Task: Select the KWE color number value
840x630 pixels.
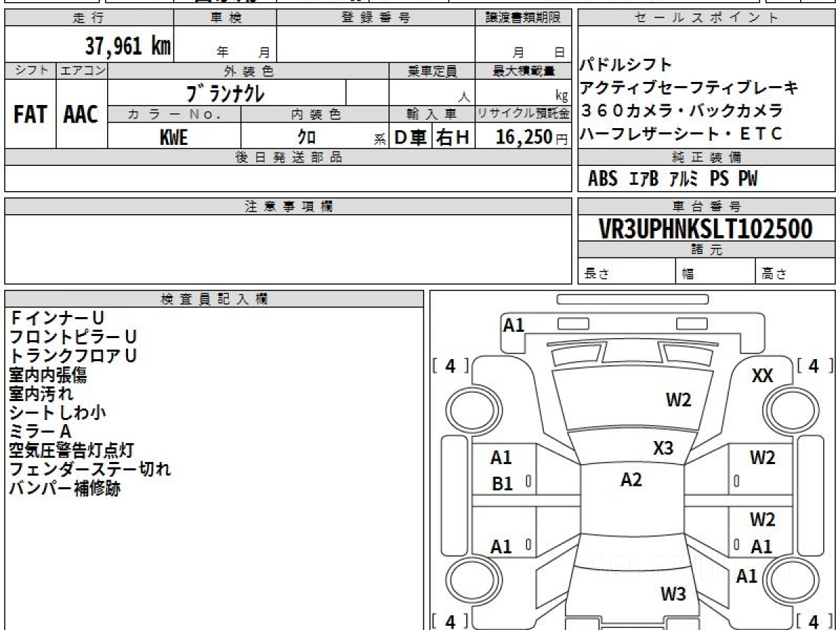Action: pyautogui.click(x=174, y=137)
